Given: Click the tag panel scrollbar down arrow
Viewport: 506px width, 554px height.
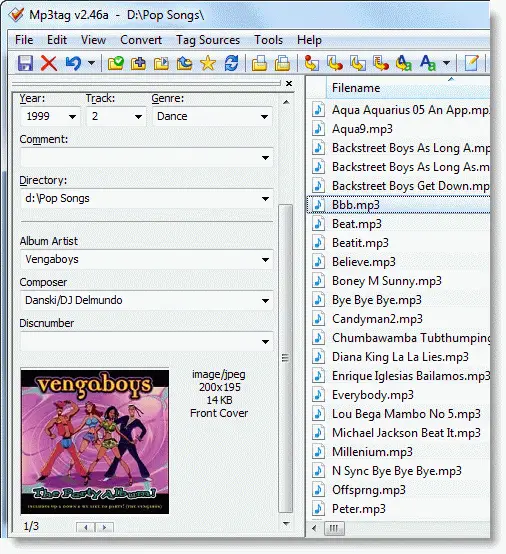Looking at the screenshot, I should click(286, 524).
